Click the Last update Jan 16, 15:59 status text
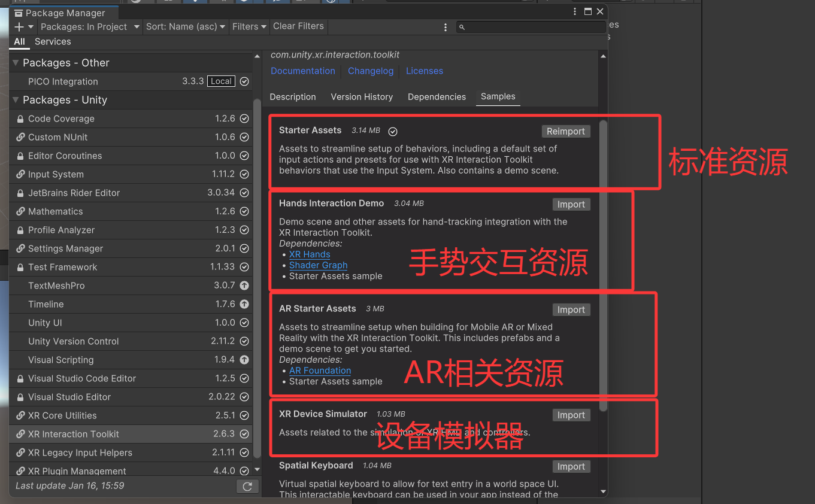Image resolution: width=815 pixels, height=504 pixels. coord(70,486)
